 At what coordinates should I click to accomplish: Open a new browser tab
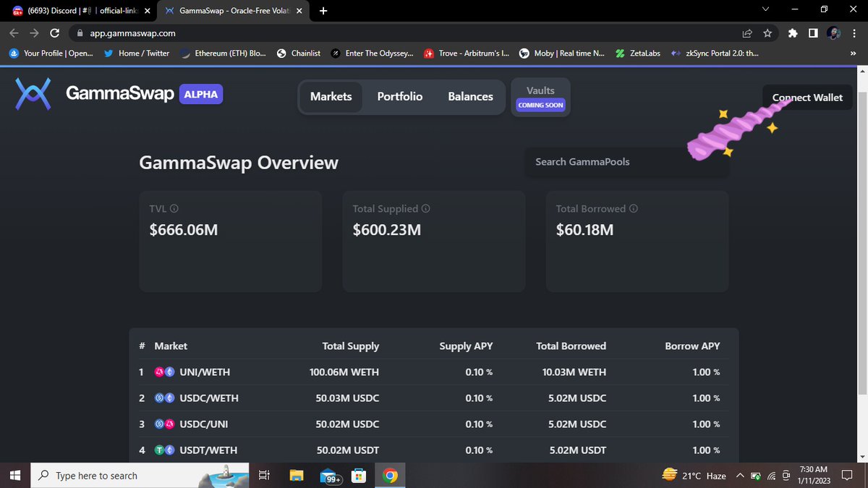[x=323, y=11]
